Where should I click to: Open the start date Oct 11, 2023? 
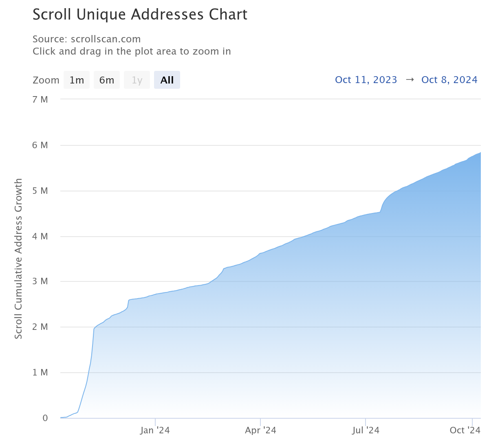click(x=366, y=80)
